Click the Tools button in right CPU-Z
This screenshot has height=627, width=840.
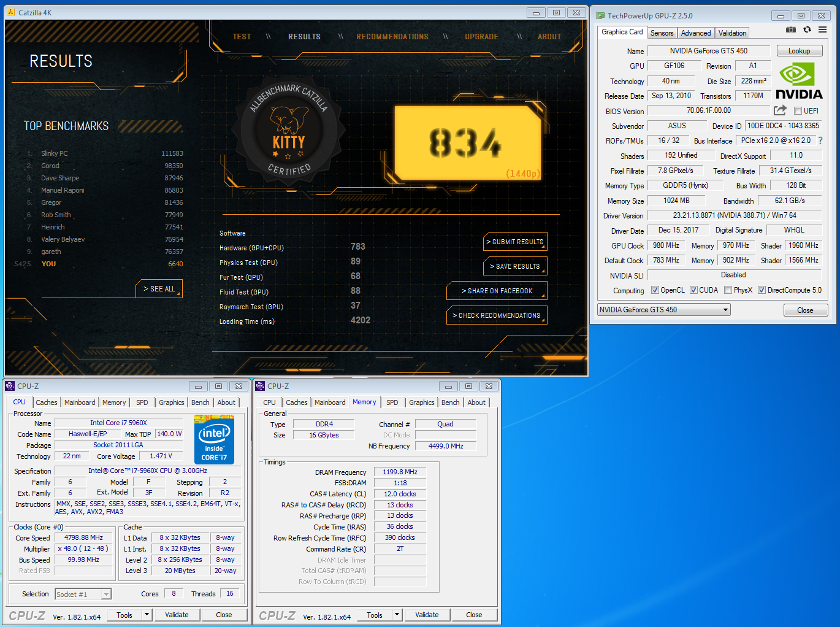[x=375, y=615]
